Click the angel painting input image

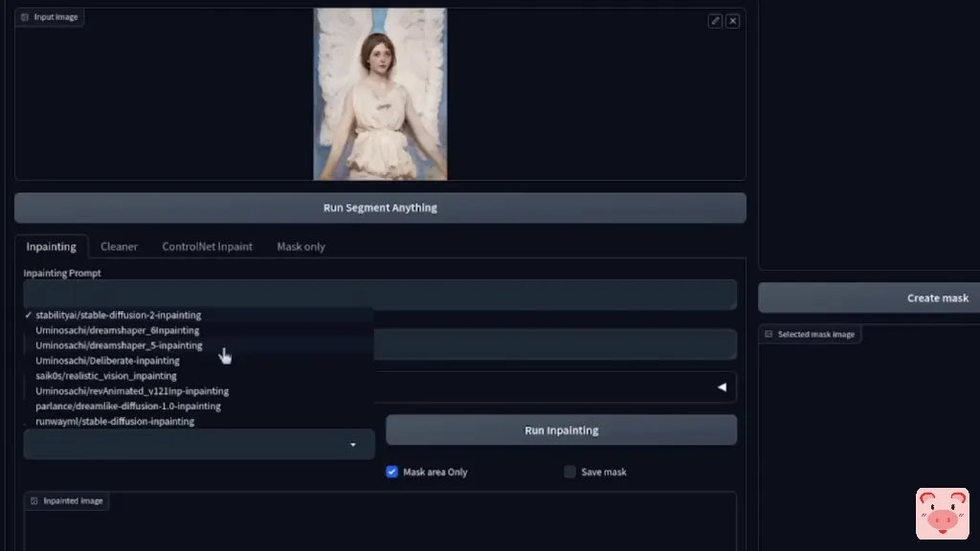[x=380, y=94]
